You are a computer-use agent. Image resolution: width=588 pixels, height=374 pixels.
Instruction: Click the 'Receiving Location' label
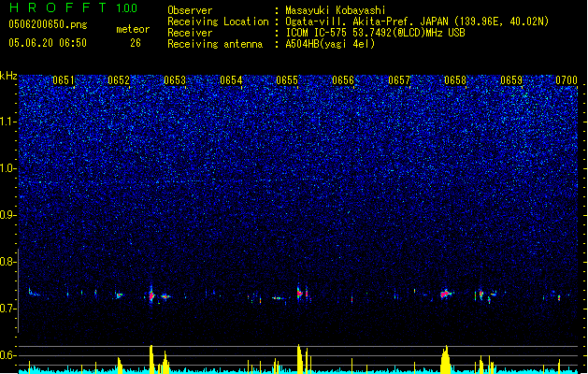(x=218, y=22)
